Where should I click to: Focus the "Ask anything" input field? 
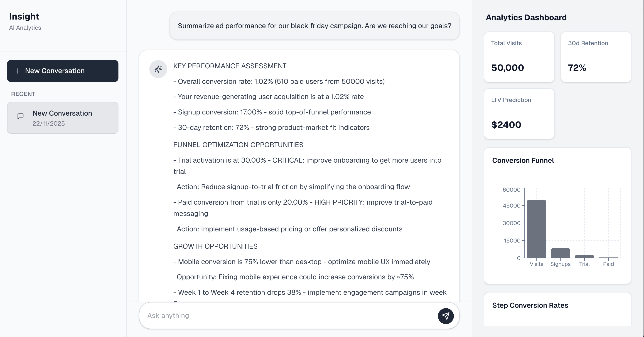tap(288, 316)
